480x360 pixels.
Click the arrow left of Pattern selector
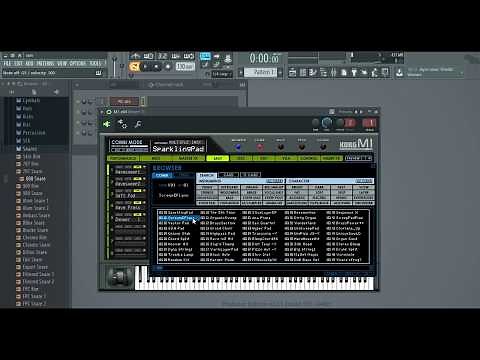241,72
